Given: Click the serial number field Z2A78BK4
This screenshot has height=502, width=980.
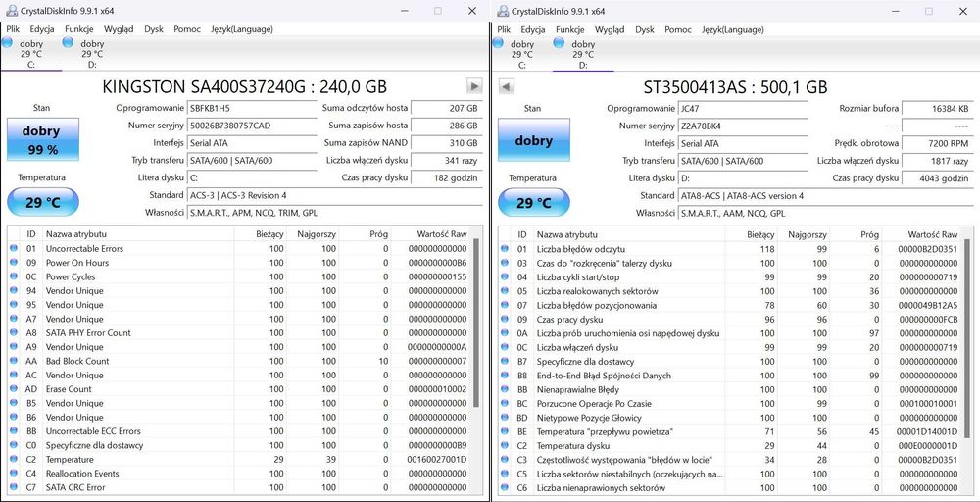Looking at the screenshot, I should [743, 125].
